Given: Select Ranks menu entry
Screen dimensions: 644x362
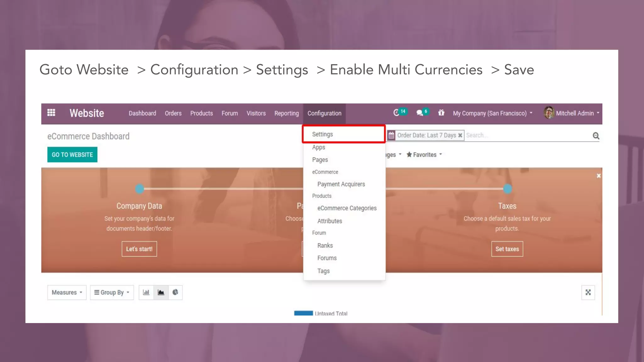Looking at the screenshot, I should tap(344, 245).
